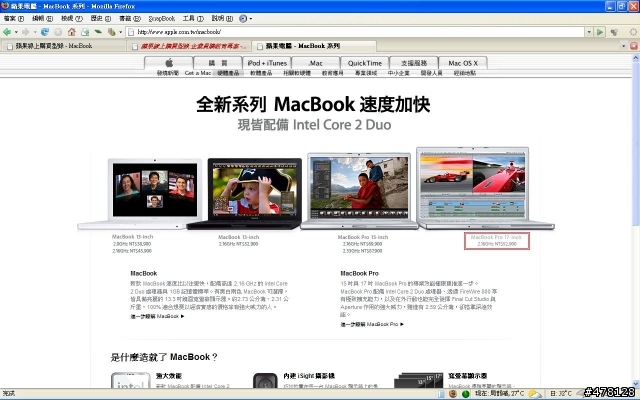Click the MacBook Pro 15-inch laptop image
This screenshot has height=400, width=640.
tap(359, 191)
